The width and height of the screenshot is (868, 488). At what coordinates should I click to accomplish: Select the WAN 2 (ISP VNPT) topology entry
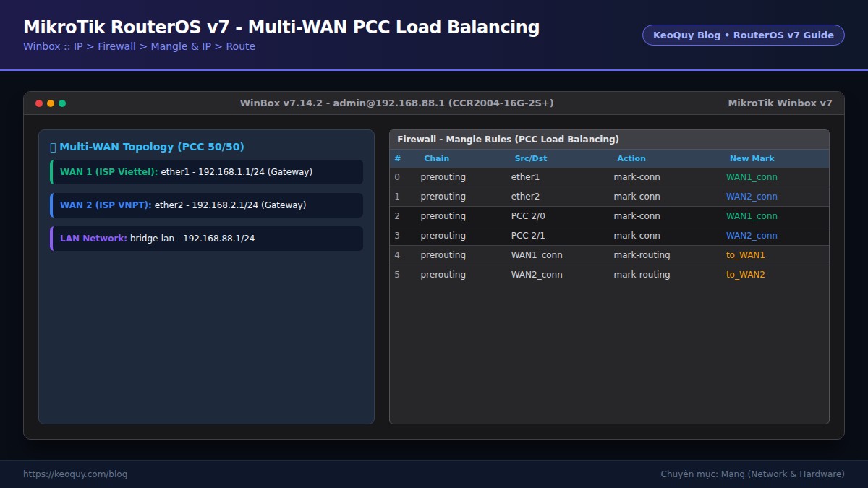[206, 205]
